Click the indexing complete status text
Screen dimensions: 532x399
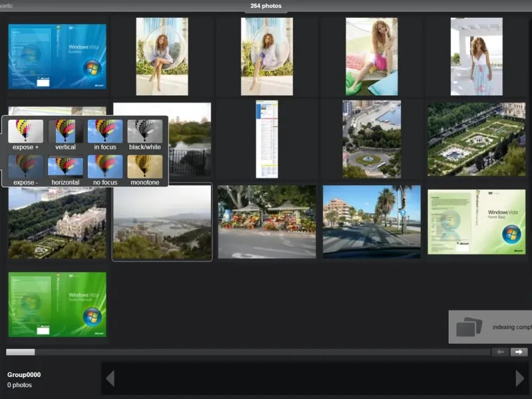click(x=512, y=327)
